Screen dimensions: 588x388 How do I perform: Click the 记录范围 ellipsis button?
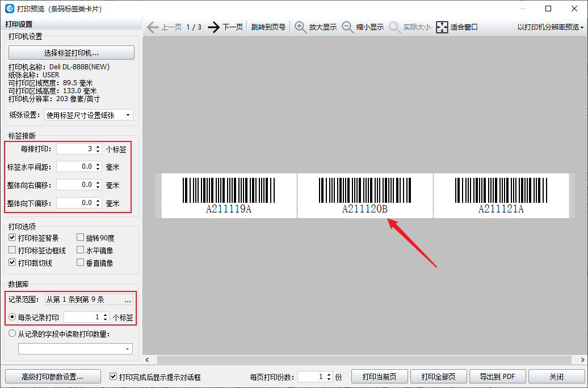click(x=128, y=299)
